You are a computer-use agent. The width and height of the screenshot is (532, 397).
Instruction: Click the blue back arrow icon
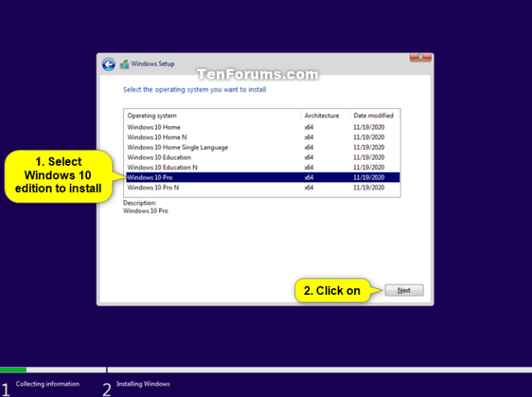pyautogui.click(x=109, y=65)
